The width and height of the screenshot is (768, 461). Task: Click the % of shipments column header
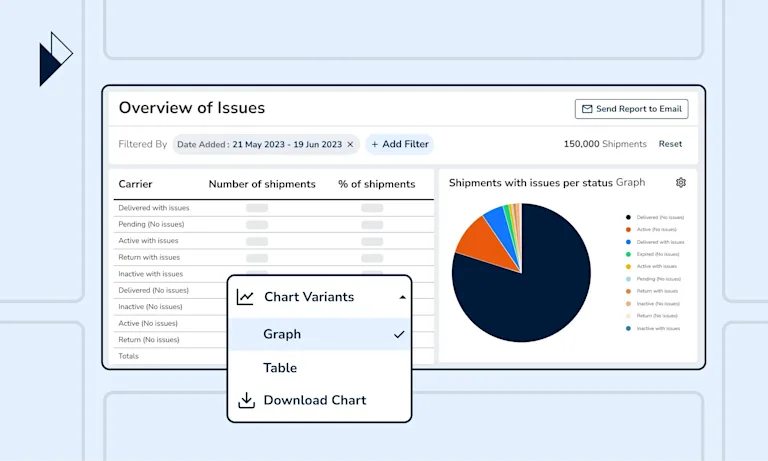coord(377,184)
